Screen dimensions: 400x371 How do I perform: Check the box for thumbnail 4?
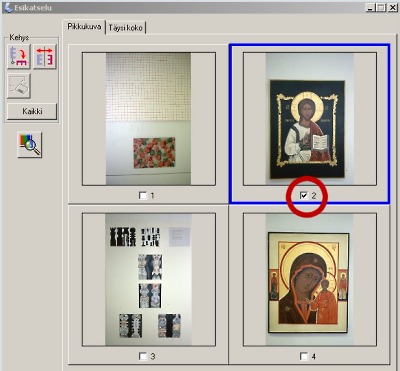tap(304, 356)
